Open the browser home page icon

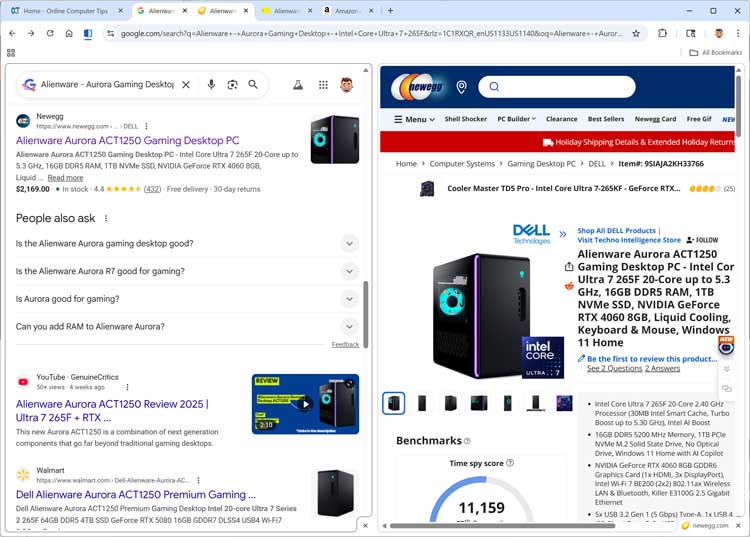69,33
